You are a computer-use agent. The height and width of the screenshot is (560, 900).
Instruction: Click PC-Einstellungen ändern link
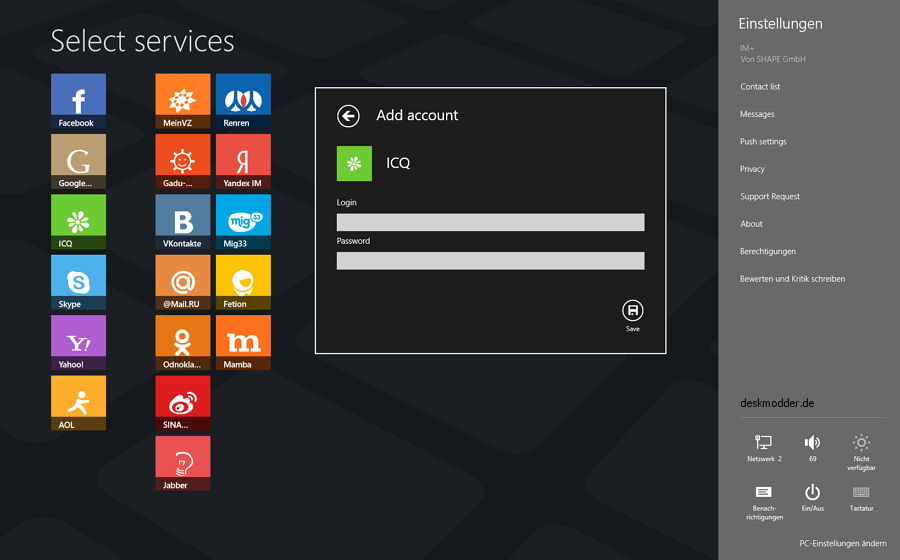tap(843, 543)
